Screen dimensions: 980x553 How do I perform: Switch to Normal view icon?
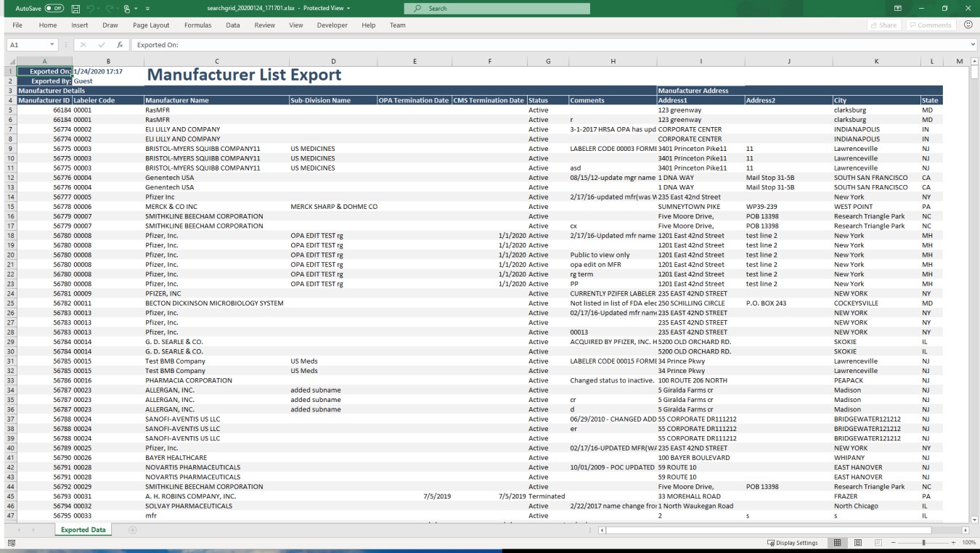tap(836, 543)
